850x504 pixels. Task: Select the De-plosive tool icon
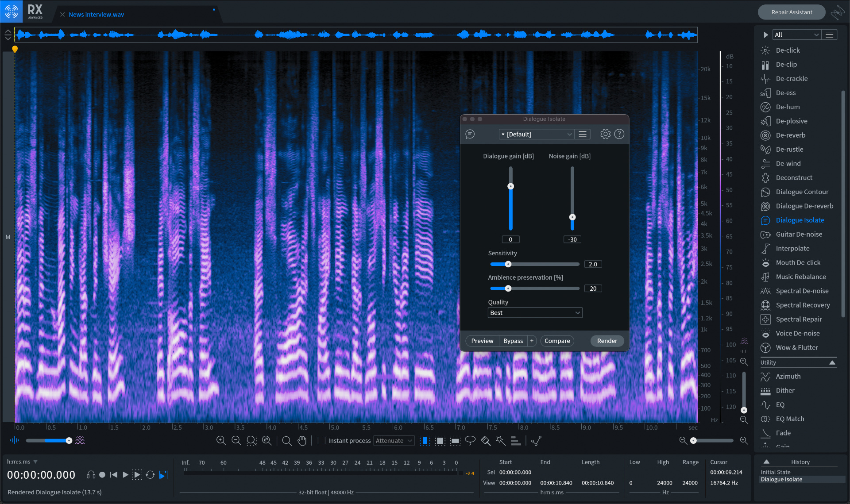coord(765,121)
